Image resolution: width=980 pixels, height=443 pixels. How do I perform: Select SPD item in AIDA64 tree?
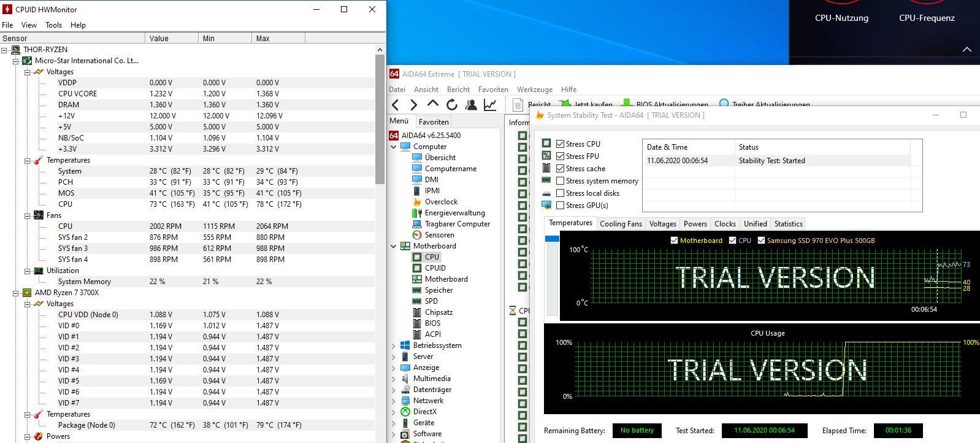coord(431,301)
